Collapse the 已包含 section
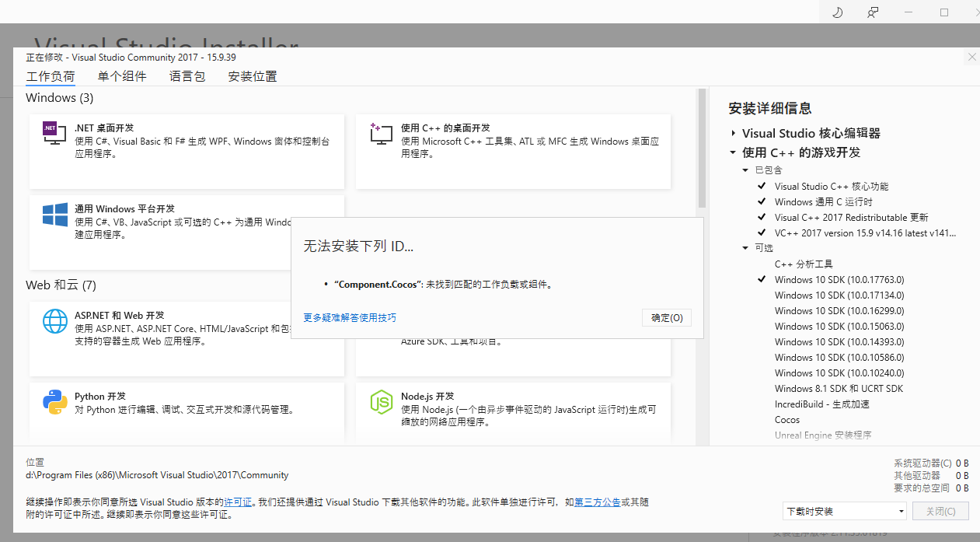Screen dimensions: 980x542 point(745,170)
